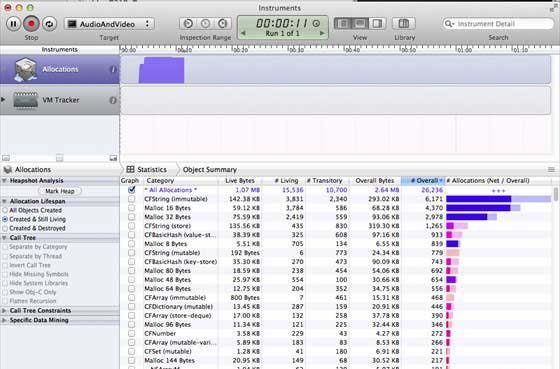Toggle the Detail pane view button

click(360, 24)
